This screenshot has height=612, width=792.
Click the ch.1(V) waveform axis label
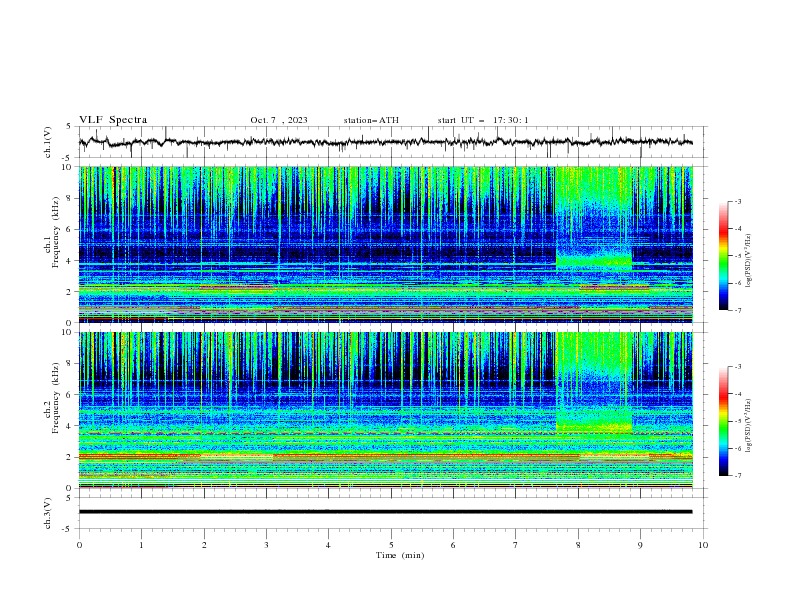coord(48,142)
